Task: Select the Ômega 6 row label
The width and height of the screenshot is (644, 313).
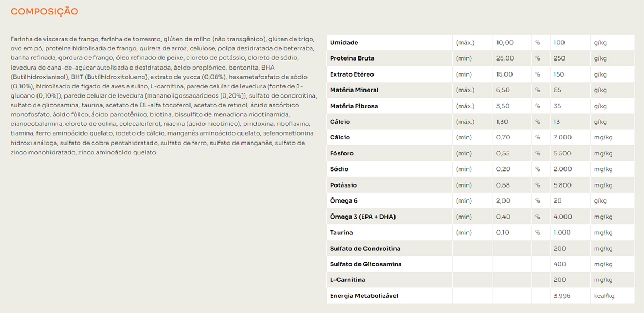Action: tap(344, 201)
